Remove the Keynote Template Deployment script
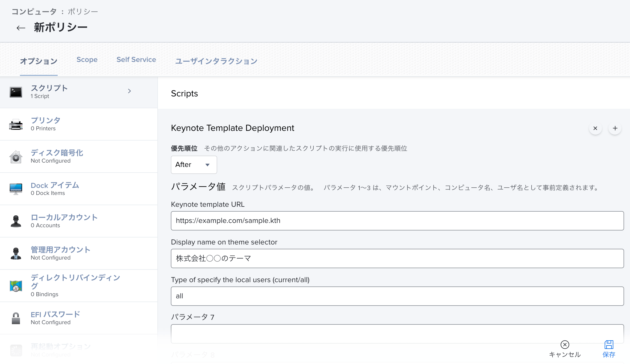Screen dimensions: 630x364 pos(595,128)
